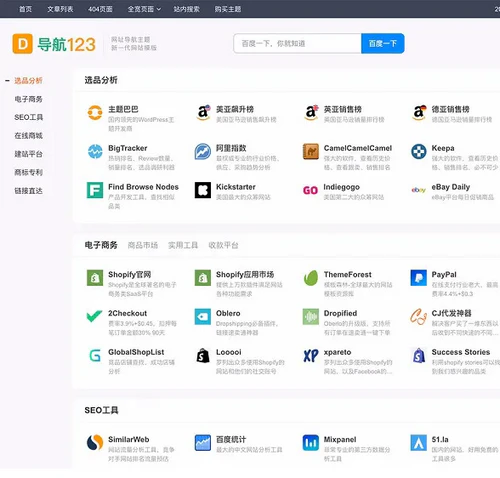Open the 主题巴巴 orange icon
Screen dimensions: 500x478
[x=95, y=113]
